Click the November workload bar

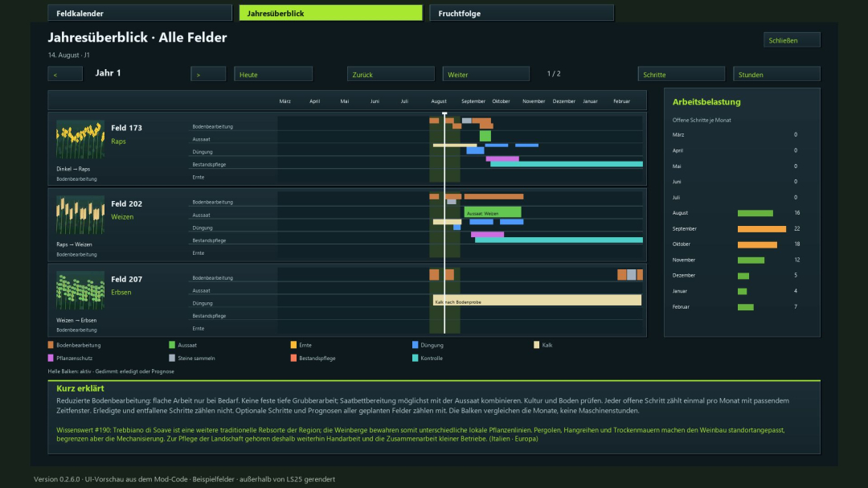point(751,260)
